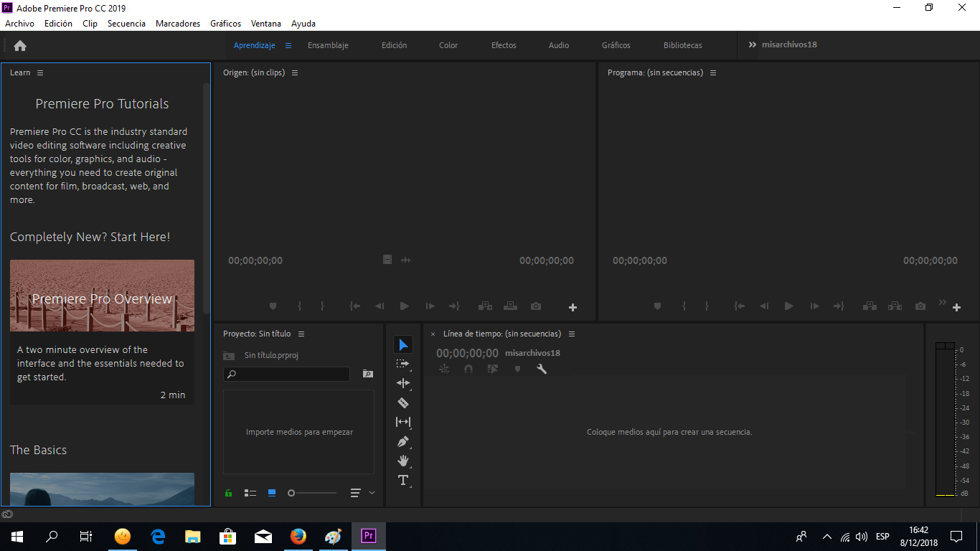Screen dimensions: 980x551
Task: Find media from query folder icon
Action: coord(368,374)
